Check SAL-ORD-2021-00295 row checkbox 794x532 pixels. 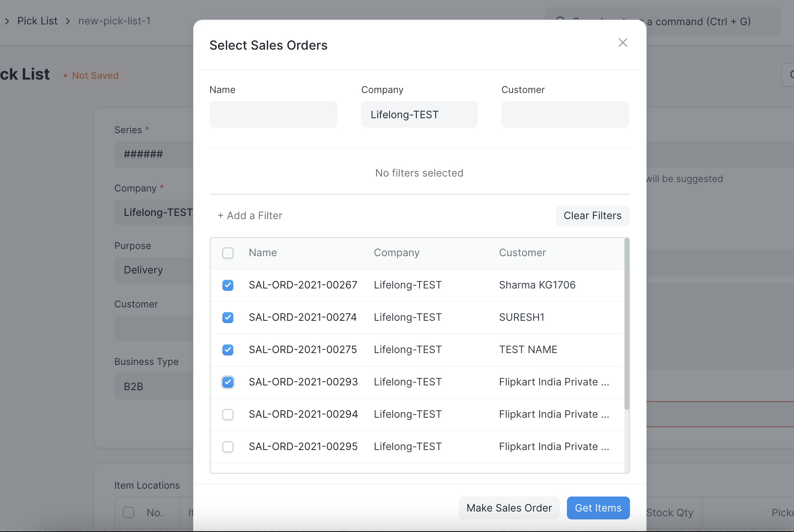[x=228, y=447]
